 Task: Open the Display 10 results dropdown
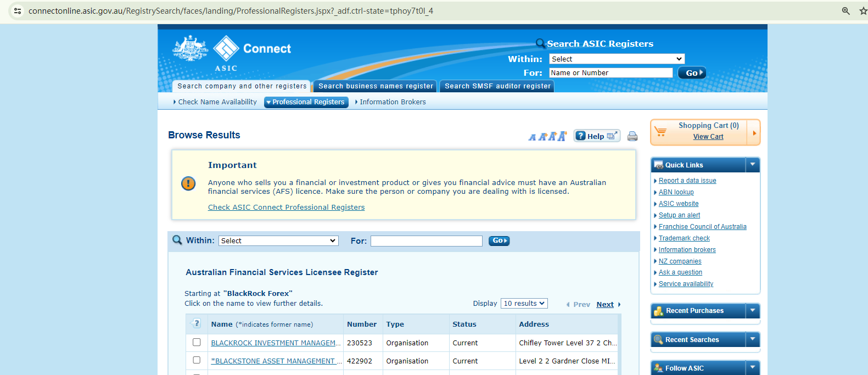[524, 304]
